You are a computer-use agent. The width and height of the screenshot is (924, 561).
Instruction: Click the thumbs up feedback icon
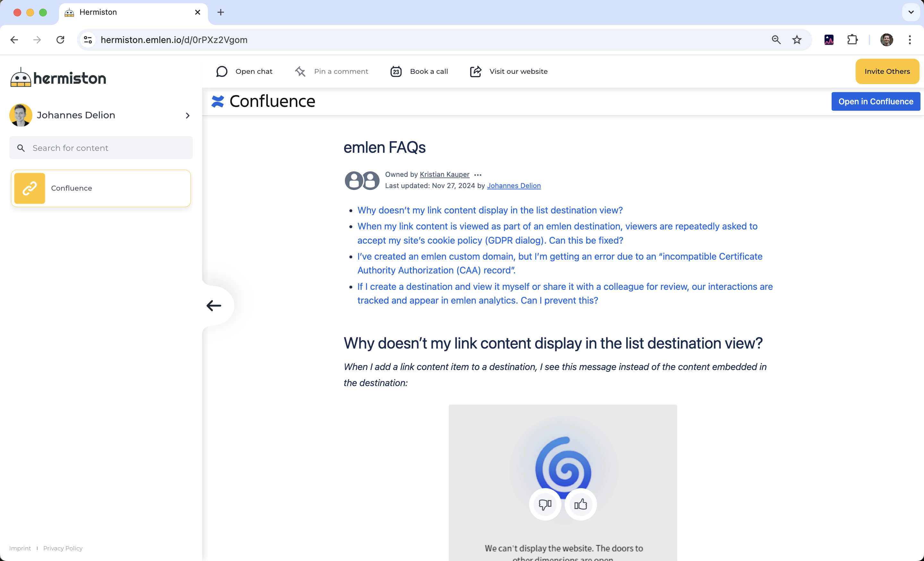tap(580, 504)
